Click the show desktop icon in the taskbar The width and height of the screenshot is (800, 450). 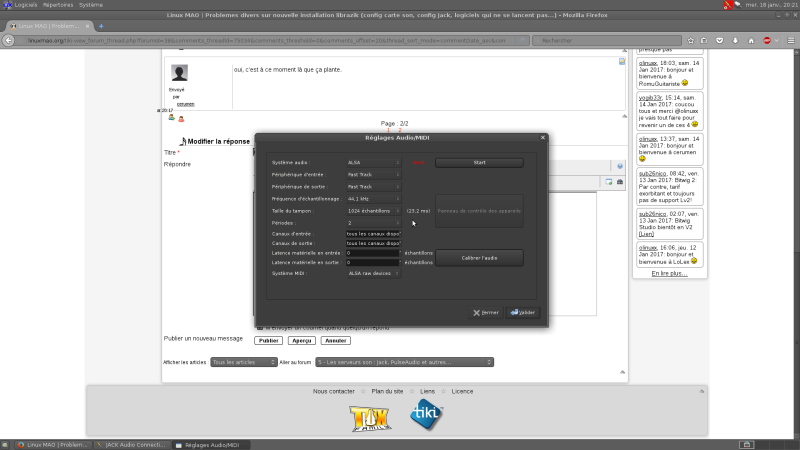(5, 445)
